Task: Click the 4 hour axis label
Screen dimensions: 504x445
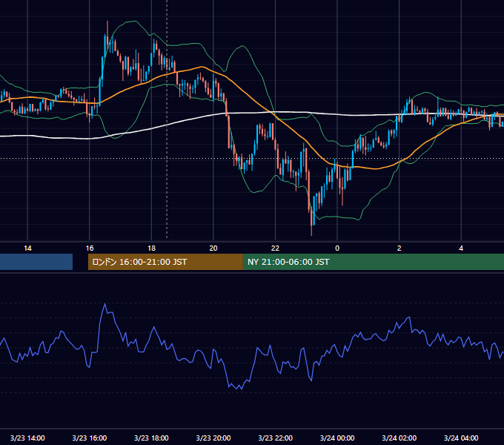Action: [x=461, y=248]
